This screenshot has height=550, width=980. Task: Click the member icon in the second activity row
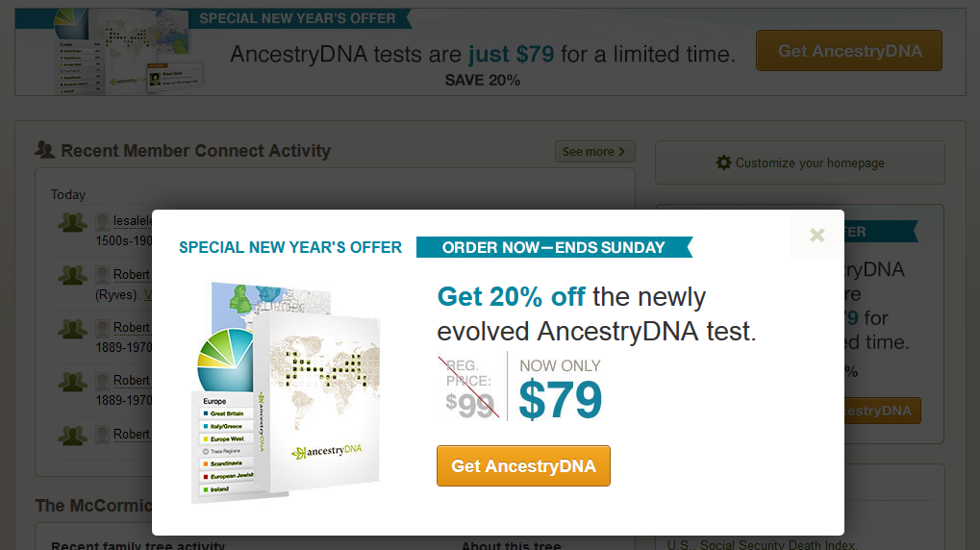pos(72,275)
